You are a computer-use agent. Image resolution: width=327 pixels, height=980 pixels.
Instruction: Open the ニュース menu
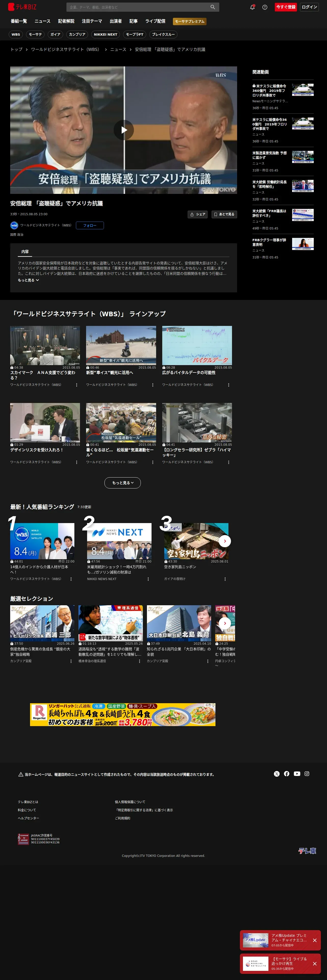pos(42,21)
